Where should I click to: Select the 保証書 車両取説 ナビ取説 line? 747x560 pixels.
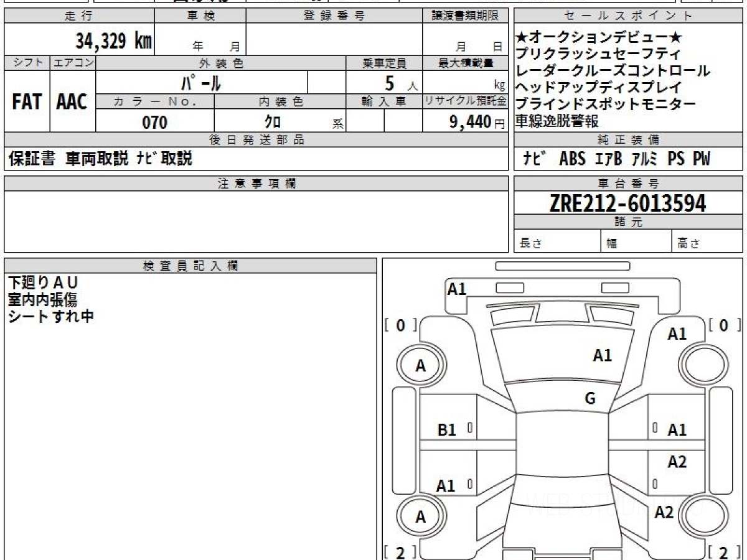tap(100, 159)
